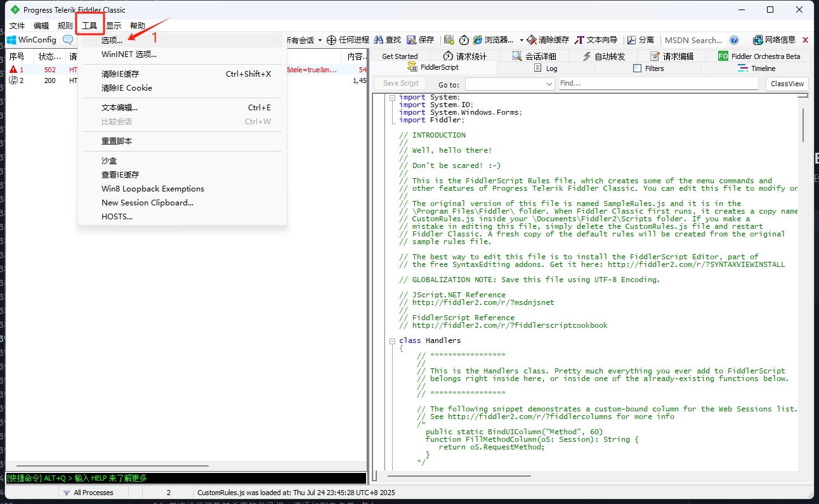The height and width of the screenshot is (504, 819).
Task: Open the Fiddler Orchestra Beta tab
Action: (x=759, y=56)
